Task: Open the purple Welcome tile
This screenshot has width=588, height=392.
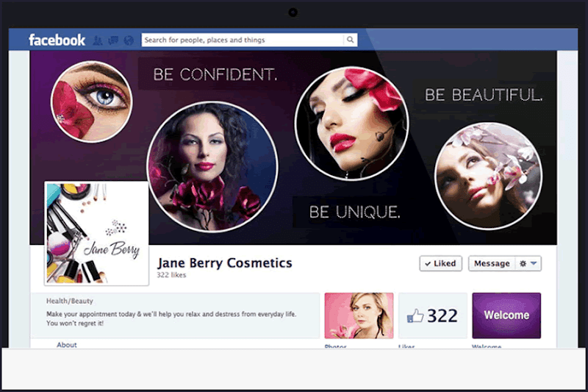Action: coord(506,316)
